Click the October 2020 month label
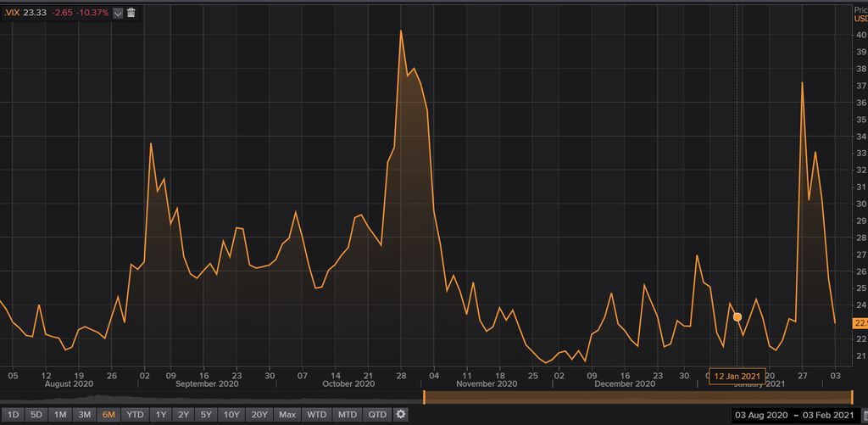Viewport: 868px width, 425px height. coord(348,383)
